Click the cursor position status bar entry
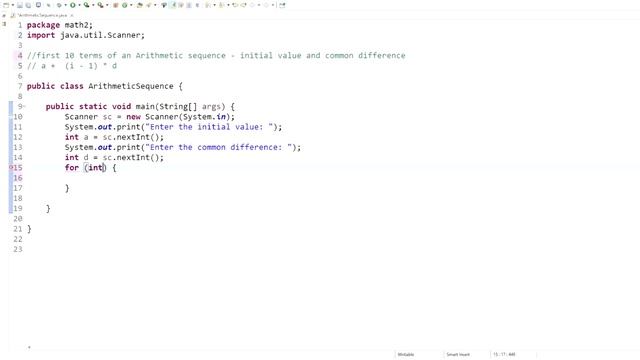Viewport: 640px width, 360px height. pos(504,354)
